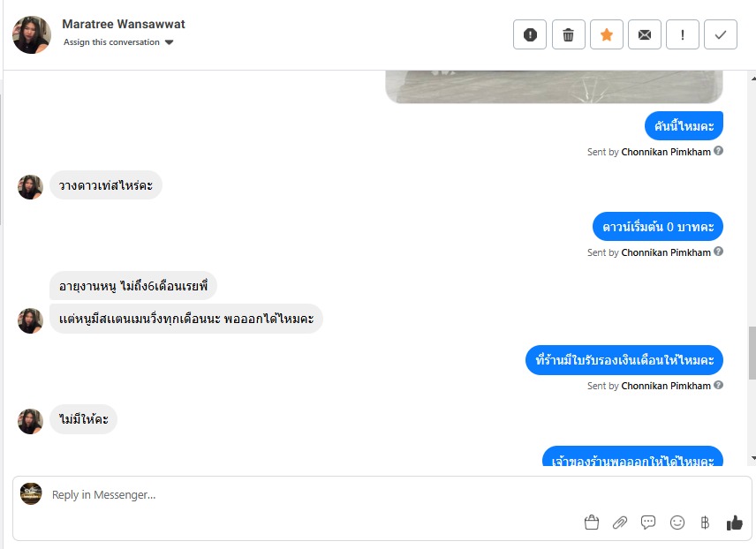Open Maratree Wansawwat profile picture in header

tap(32, 34)
